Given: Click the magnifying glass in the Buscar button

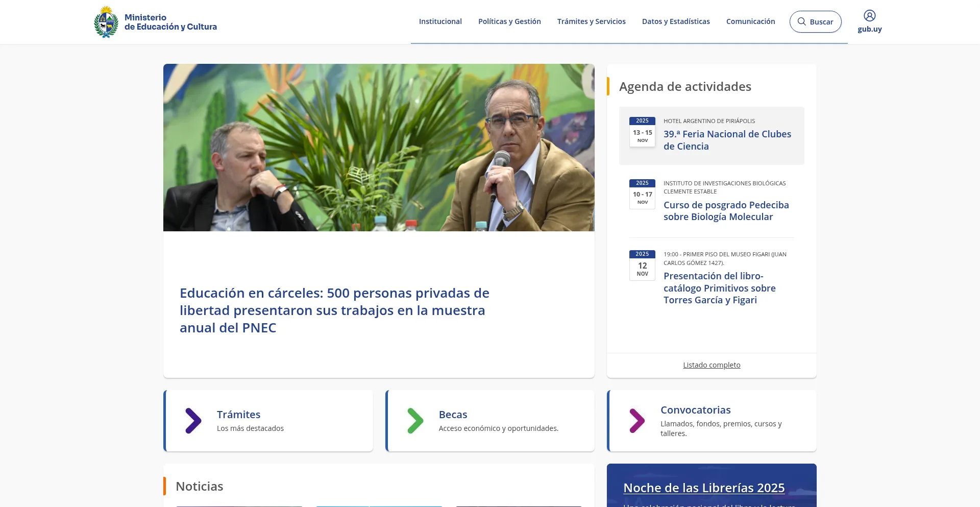Looking at the screenshot, I should [x=802, y=21].
